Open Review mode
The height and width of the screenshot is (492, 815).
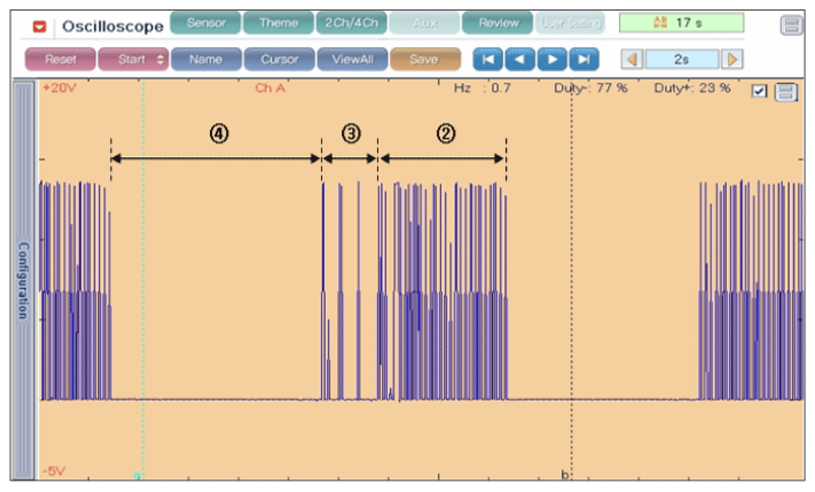[x=498, y=23]
